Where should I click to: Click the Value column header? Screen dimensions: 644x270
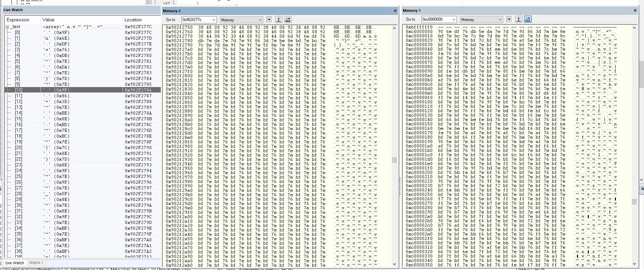tap(81, 20)
